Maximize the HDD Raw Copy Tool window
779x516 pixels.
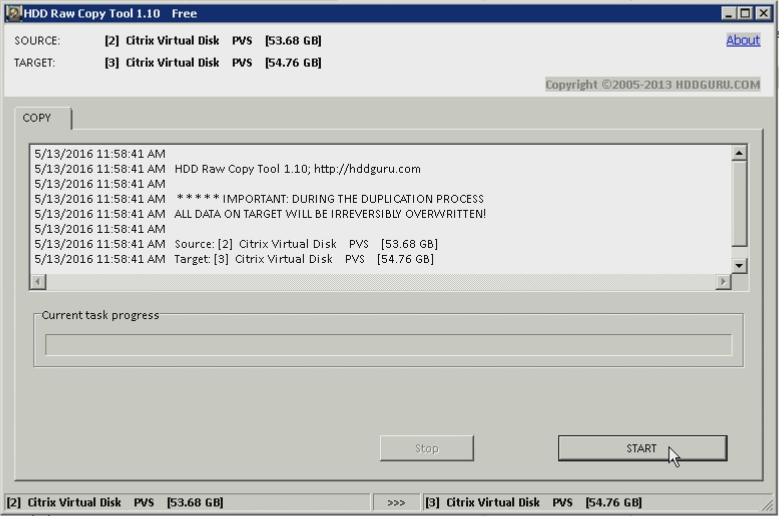click(x=746, y=13)
